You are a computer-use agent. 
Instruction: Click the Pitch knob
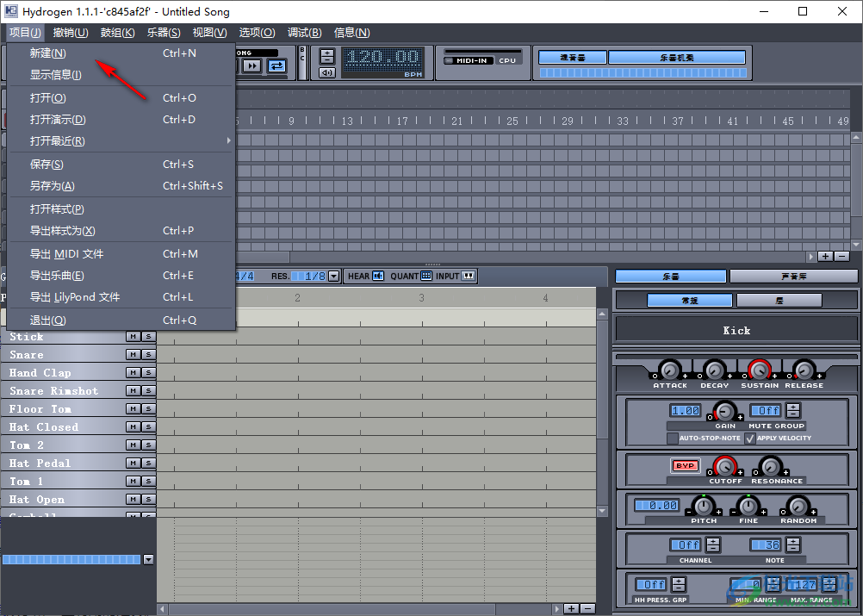pyautogui.click(x=704, y=506)
